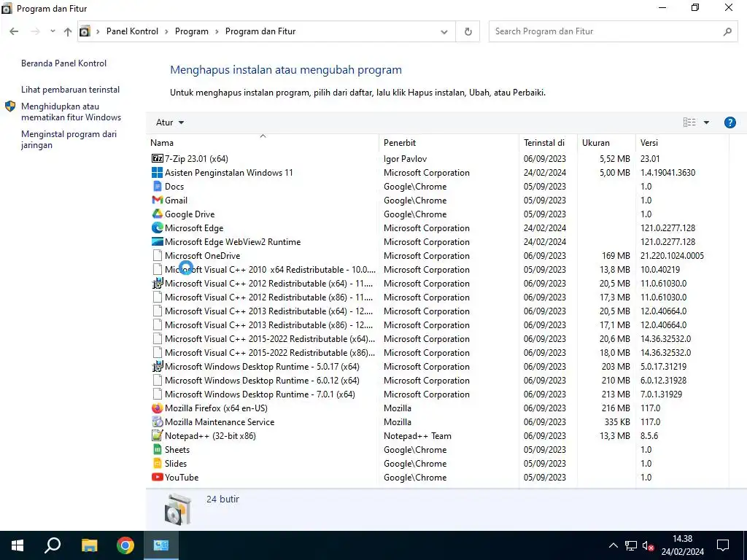The image size is (747, 560).
Task: Click the Asisten Penginstalan Windows 11 icon
Action: tap(158, 172)
